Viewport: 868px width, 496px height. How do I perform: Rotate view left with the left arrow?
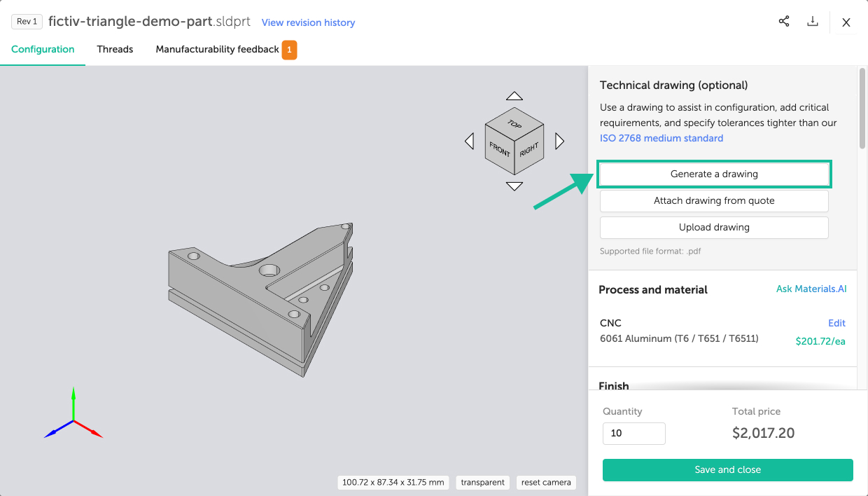pyautogui.click(x=469, y=142)
